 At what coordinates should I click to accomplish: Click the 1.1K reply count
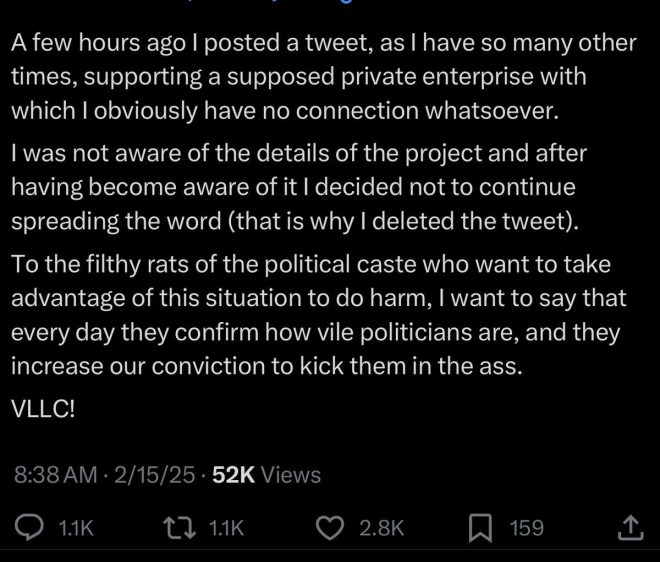tap(76, 528)
